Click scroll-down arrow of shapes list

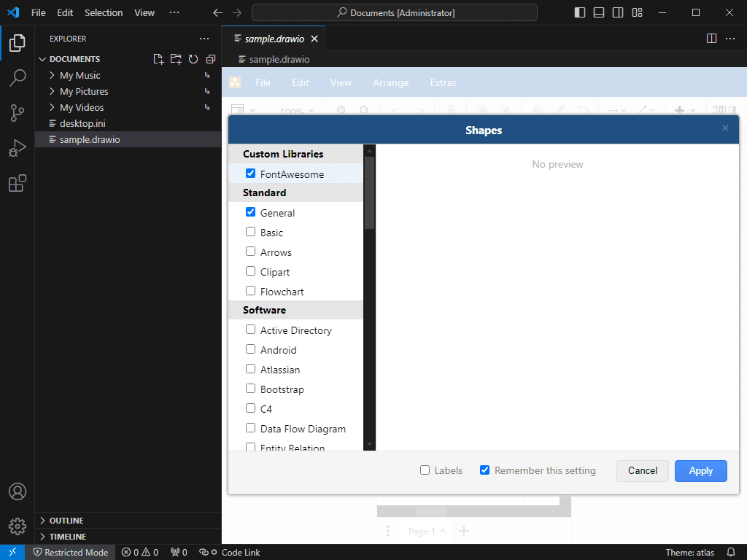coord(369,444)
